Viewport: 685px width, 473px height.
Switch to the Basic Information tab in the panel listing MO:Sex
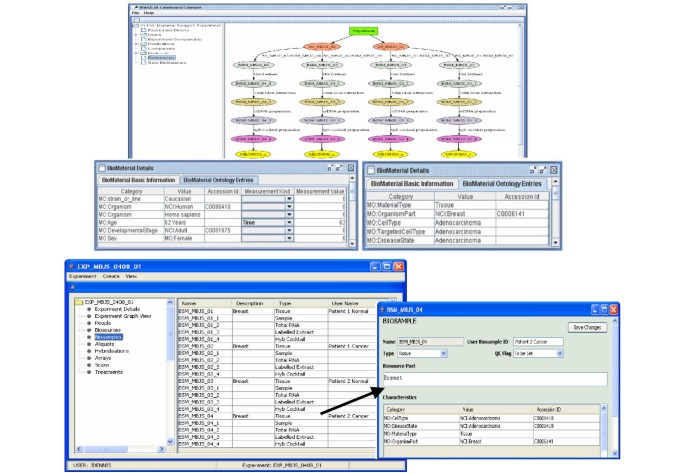(138, 180)
